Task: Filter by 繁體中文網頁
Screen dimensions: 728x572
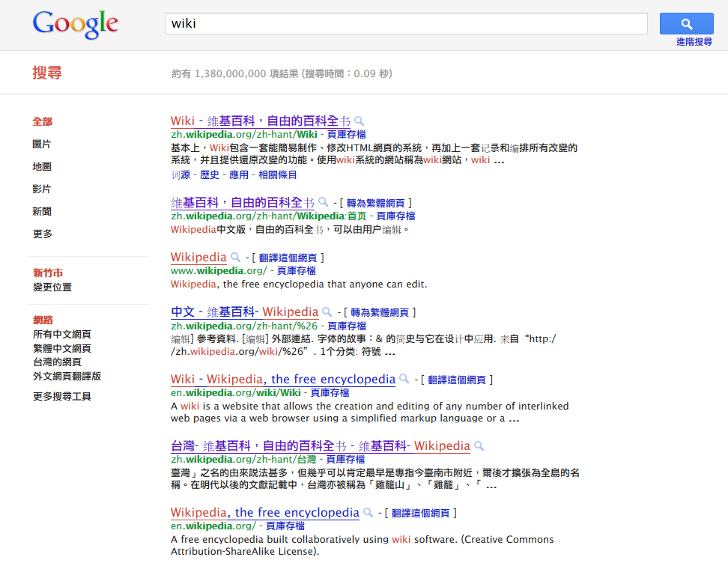Action: [62, 348]
